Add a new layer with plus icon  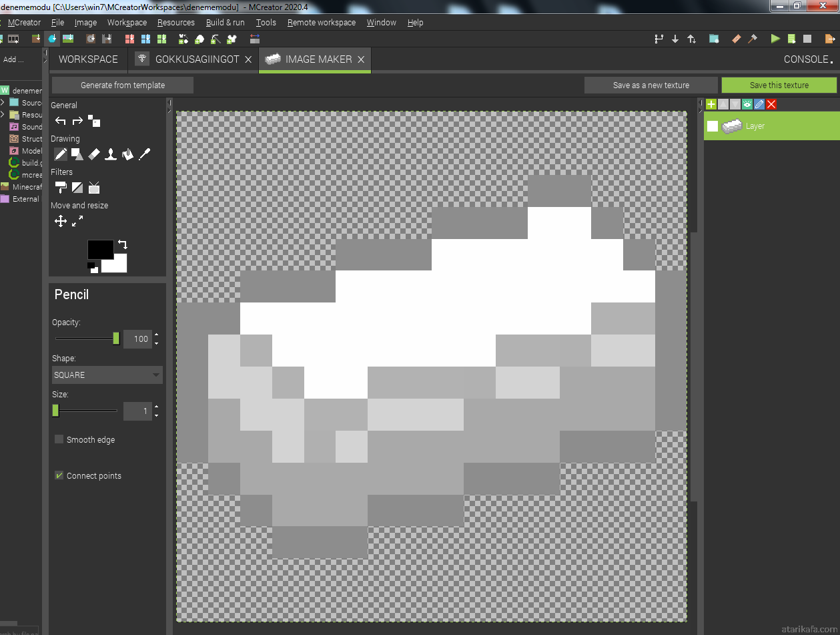tap(711, 104)
